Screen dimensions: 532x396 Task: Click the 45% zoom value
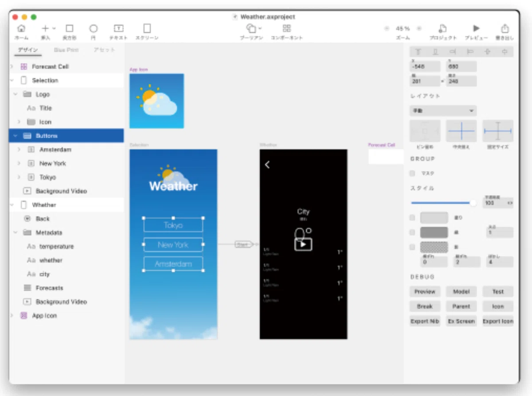tap(403, 28)
